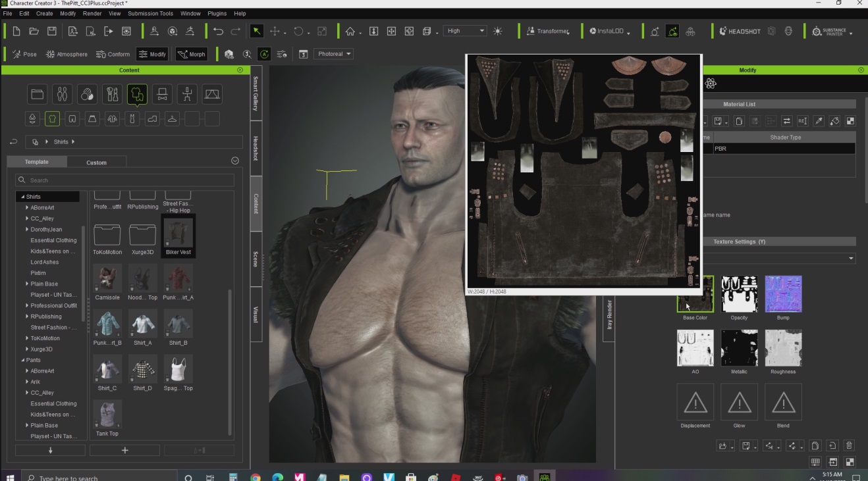Open the File menu
This screenshot has height=481, width=868.
coord(7,13)
